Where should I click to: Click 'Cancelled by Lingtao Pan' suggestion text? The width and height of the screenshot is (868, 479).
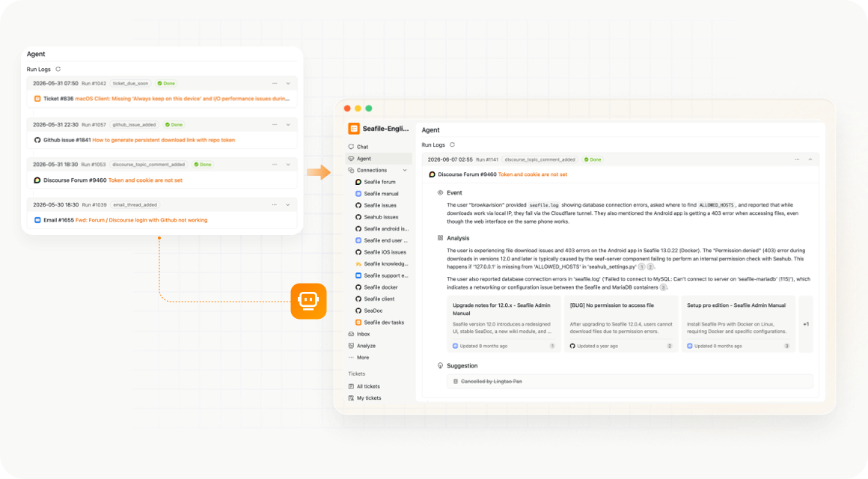492,382
